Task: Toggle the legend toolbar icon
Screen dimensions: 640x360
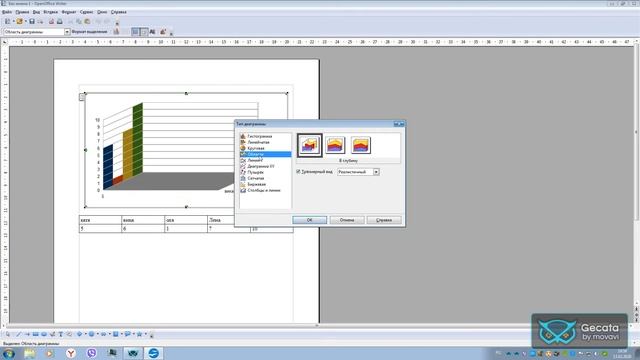Action: point(143,32)
